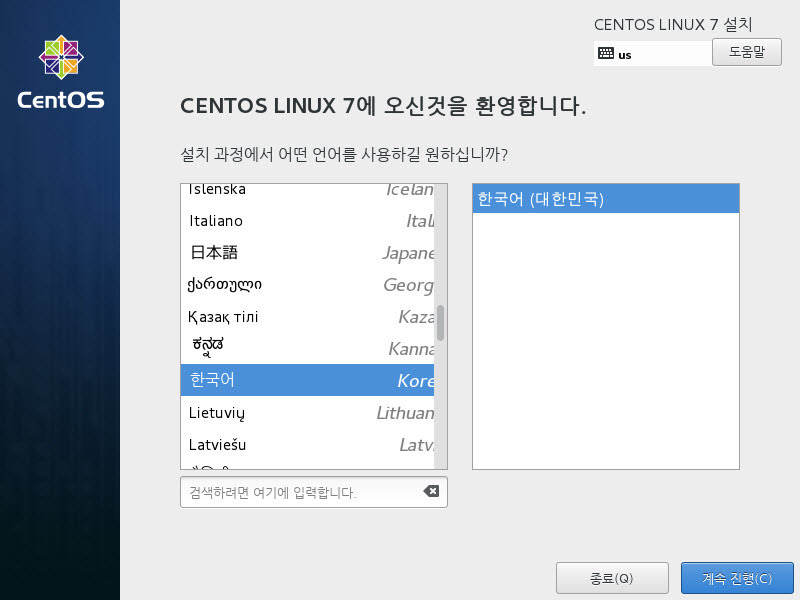Image resolution: width=800 pixels, height=600 pixels.
Task: Choose Lietuvių Lithuanian language row
Action: 308,412
